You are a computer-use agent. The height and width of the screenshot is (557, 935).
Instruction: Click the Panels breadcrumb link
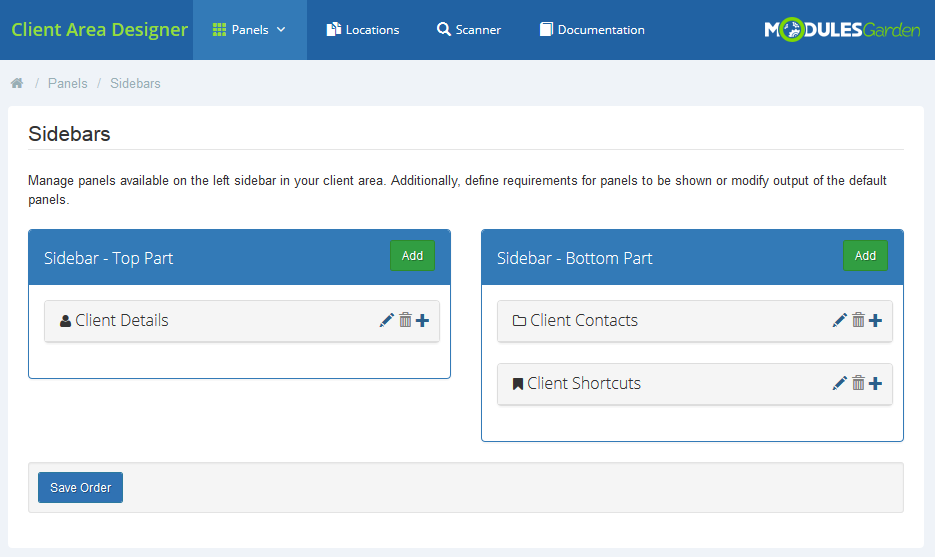(x=67, y=83)
